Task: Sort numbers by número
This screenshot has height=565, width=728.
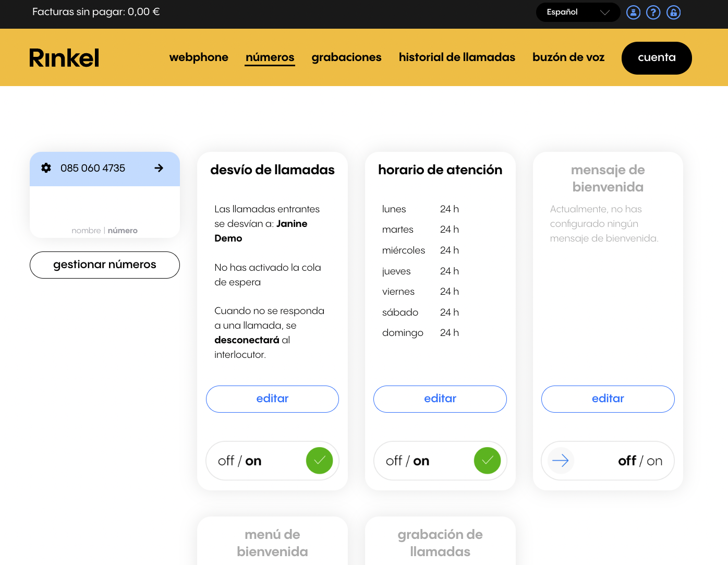Action: [x=123, y=230]
